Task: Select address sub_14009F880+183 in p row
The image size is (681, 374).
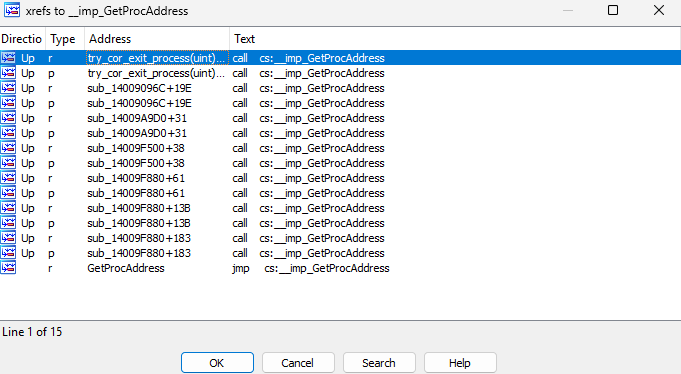Action: [139, 253]
